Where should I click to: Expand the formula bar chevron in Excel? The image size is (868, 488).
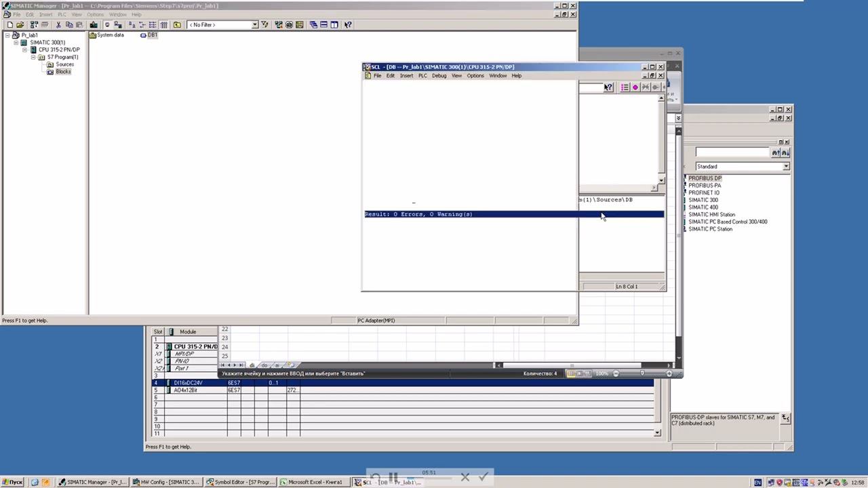point(678,118)
